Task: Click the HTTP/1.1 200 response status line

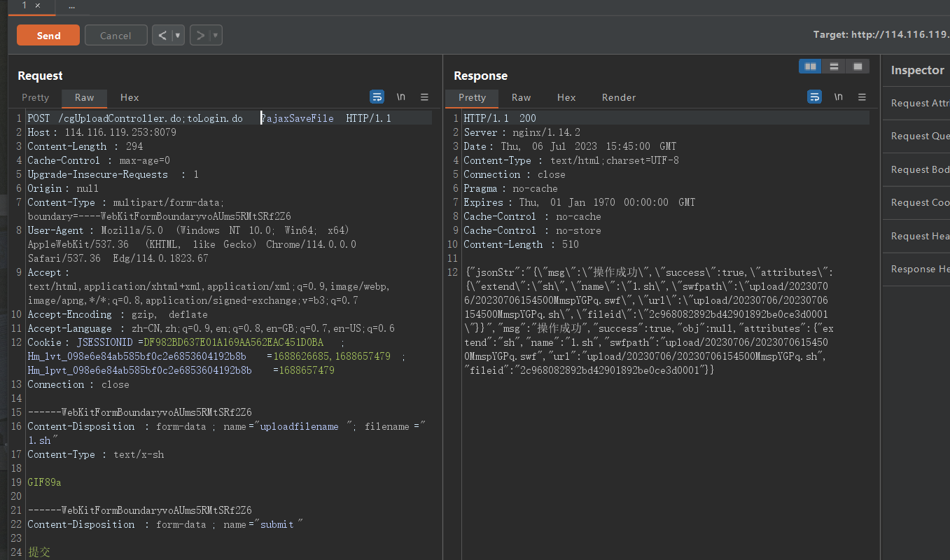Action: tap(500, 118)
